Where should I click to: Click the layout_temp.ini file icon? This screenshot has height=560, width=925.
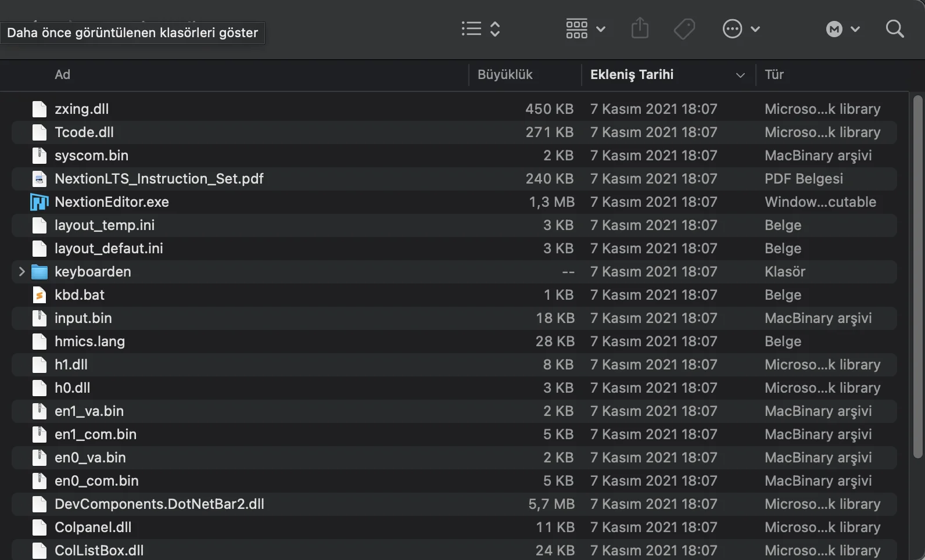point(39,225)
